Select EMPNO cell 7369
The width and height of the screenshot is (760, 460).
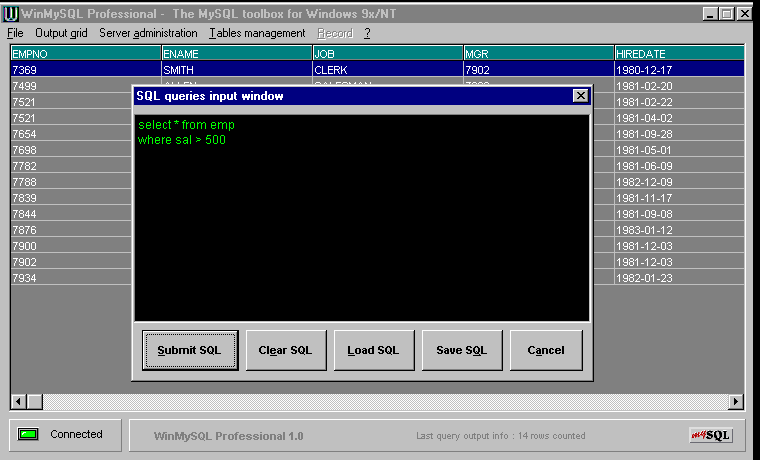pyautogui.click(x=86, y=70)
